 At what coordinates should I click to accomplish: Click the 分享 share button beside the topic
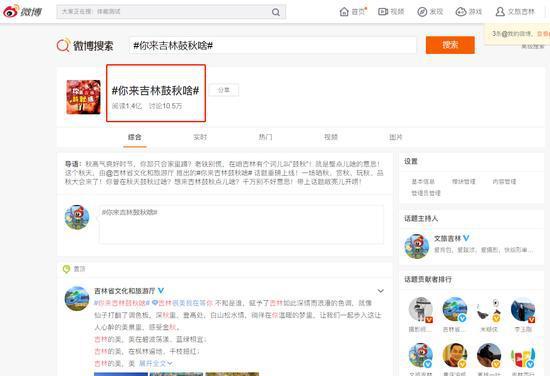click(x=224, y=90)
